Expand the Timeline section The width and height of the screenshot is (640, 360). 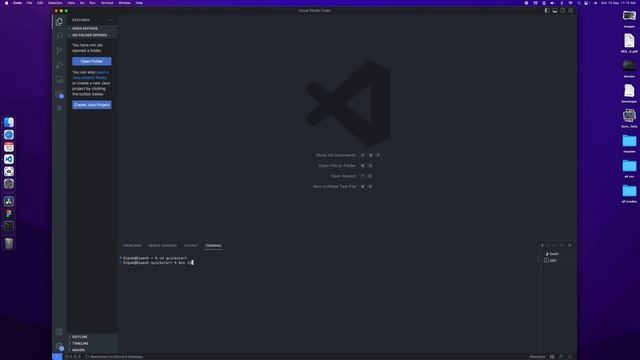(x=92, y=343)
